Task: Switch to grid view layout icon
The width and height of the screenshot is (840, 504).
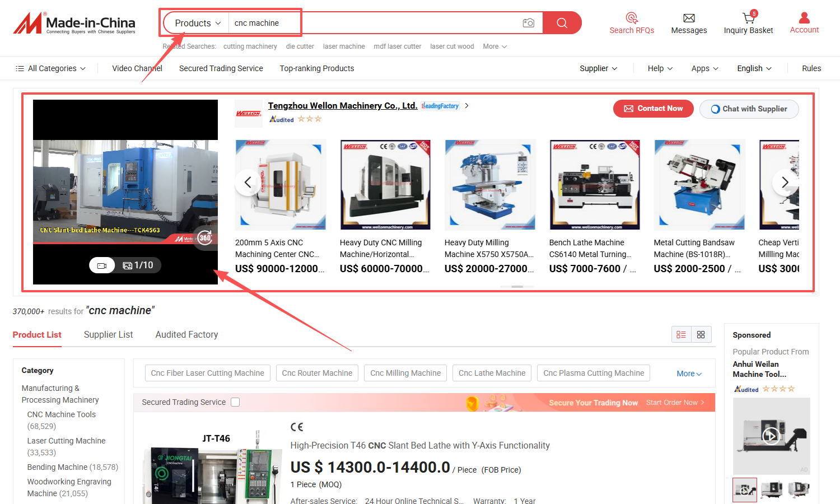Action: (701, 334)
